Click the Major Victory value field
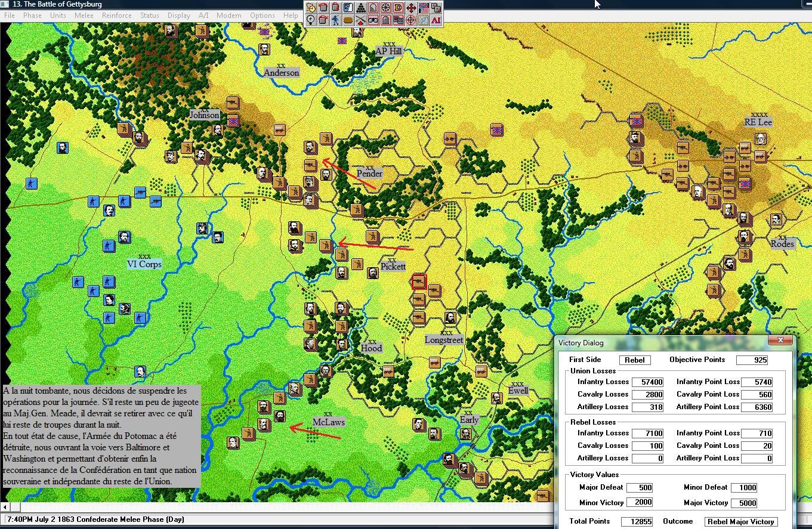The height and width of the screenshot is (529, 812). tap(744, 503)
